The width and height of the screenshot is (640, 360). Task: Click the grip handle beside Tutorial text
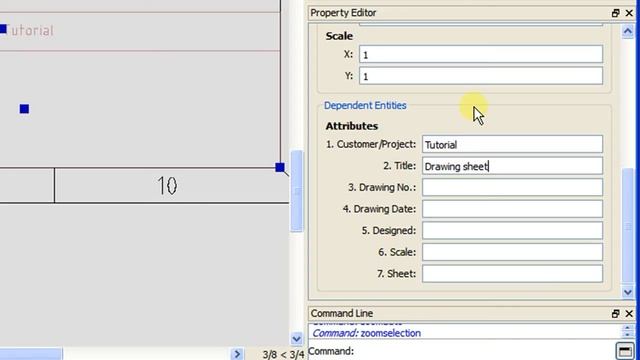(3, 29)
